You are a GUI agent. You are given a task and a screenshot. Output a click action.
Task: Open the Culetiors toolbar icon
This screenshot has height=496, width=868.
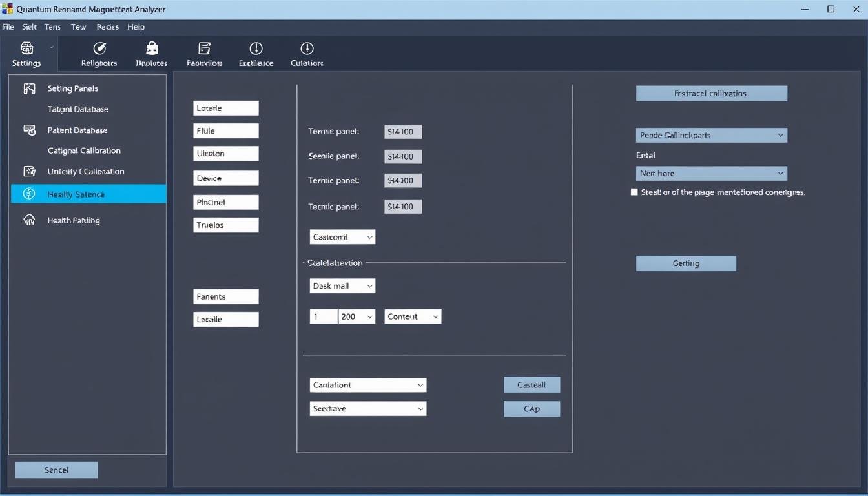(307, 48)
